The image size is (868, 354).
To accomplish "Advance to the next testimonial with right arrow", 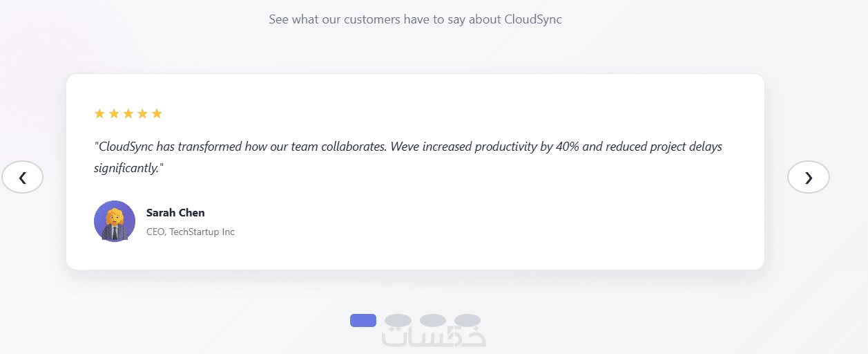I will [x=808, y=178].
